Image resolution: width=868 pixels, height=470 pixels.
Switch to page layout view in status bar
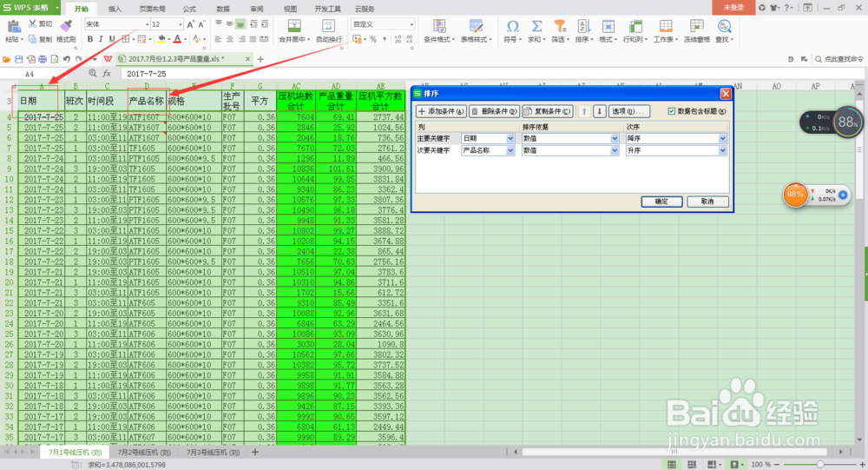point(692,465)
